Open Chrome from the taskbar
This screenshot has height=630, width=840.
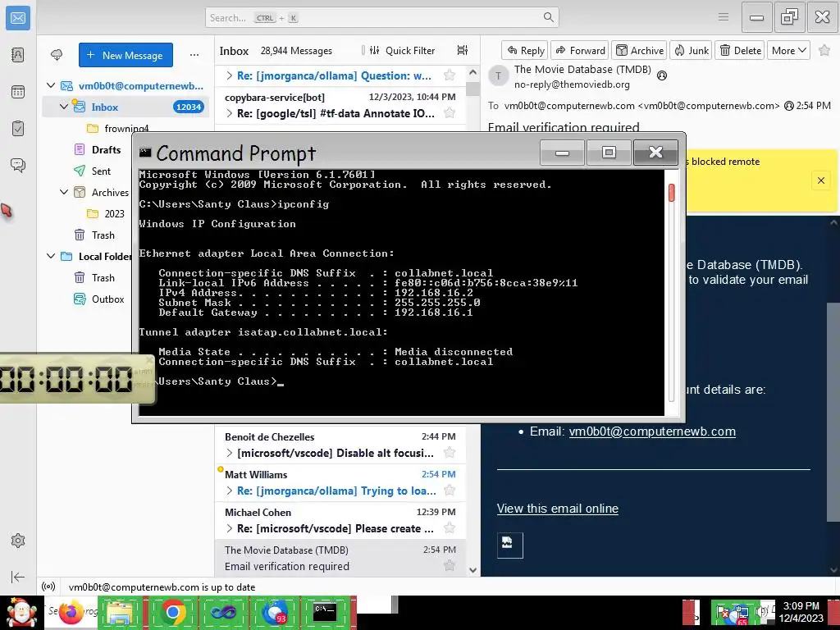(172, 613)
